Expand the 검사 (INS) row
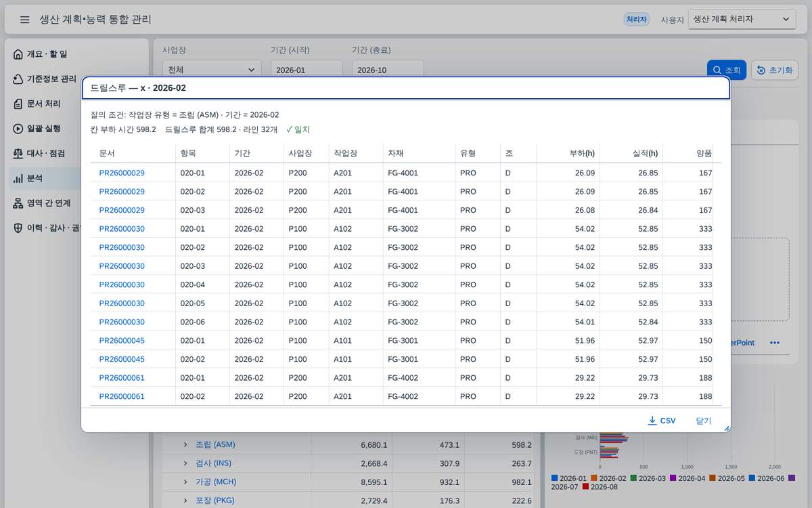The image size is (812, 508). click(185, 463)
